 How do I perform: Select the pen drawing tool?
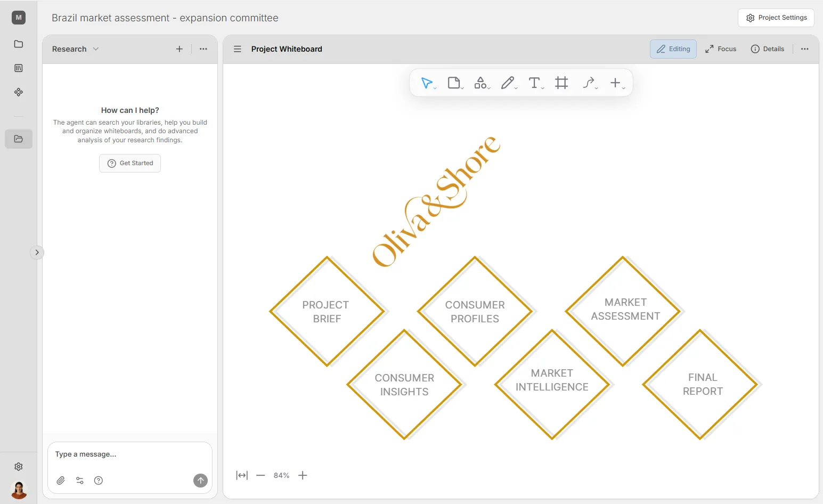point(508,83)
